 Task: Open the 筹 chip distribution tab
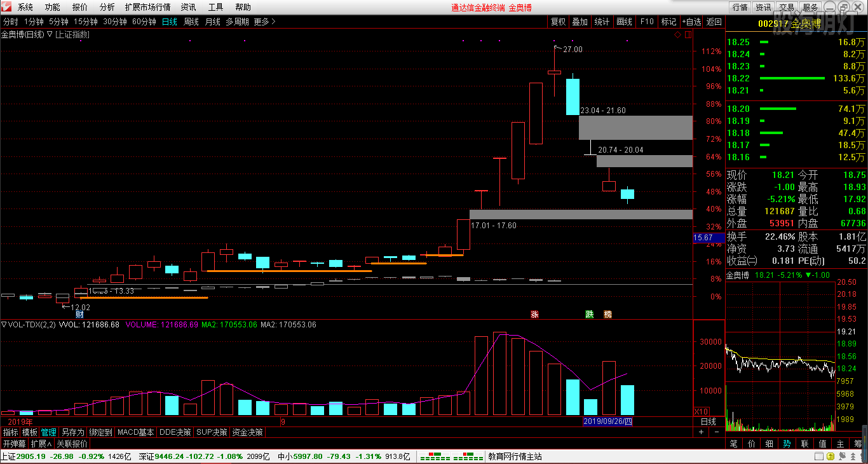coord(858,444)
